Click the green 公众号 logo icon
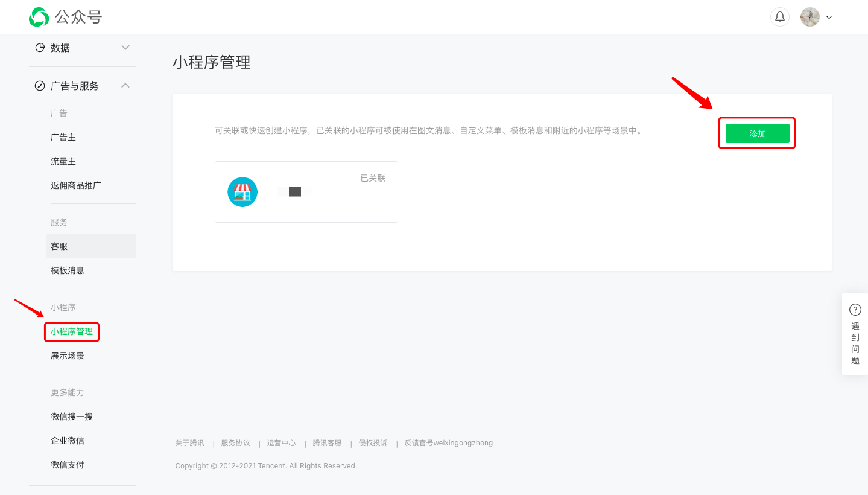 39,17
